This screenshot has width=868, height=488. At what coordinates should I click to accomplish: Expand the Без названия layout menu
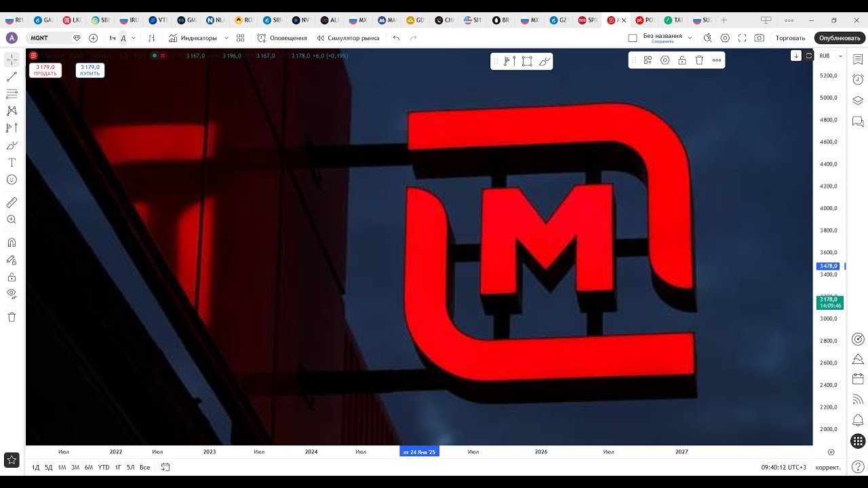tap(690, 38)
